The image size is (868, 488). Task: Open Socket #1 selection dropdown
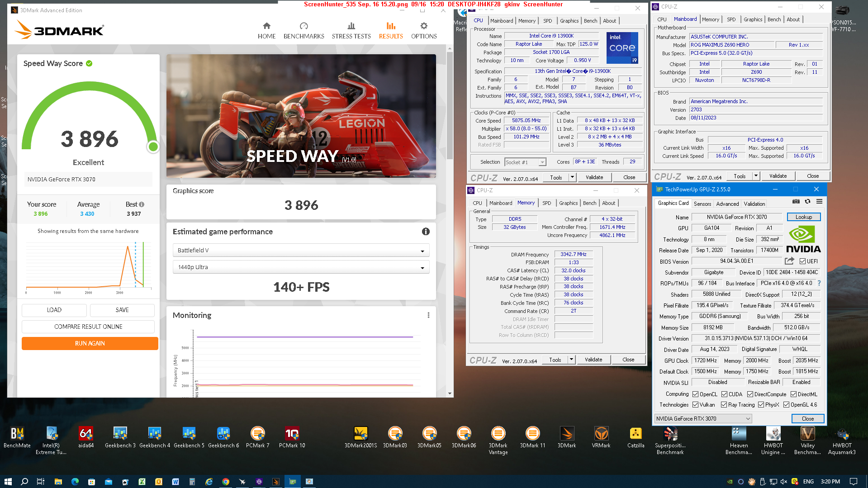526,162
